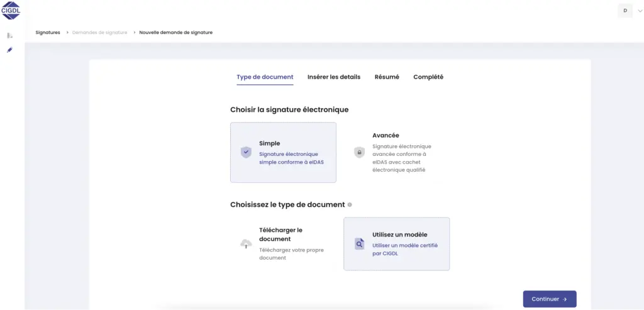Open the Demandes de signature breadcrumb
The height and width of the screenshot is (310, 644).
(99, 33)
